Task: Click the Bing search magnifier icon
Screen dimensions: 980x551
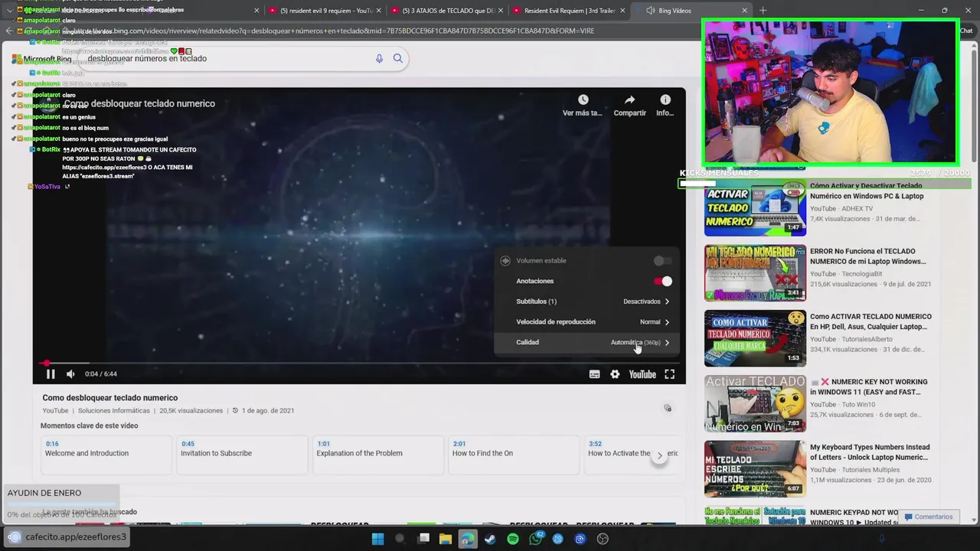Action: (x=398, y=58)
